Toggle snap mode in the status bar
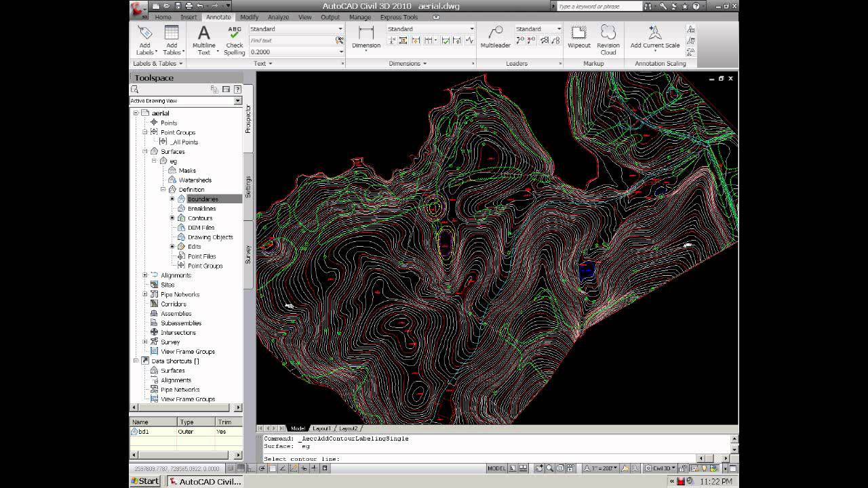 point(231,468)
